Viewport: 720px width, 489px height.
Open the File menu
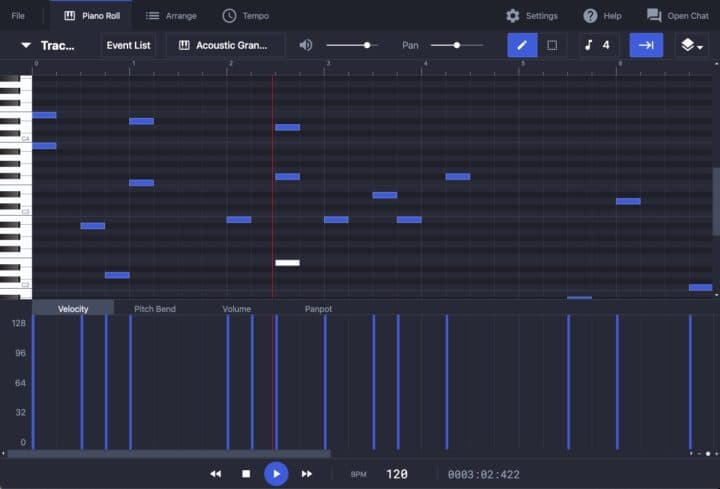(18, 16)
